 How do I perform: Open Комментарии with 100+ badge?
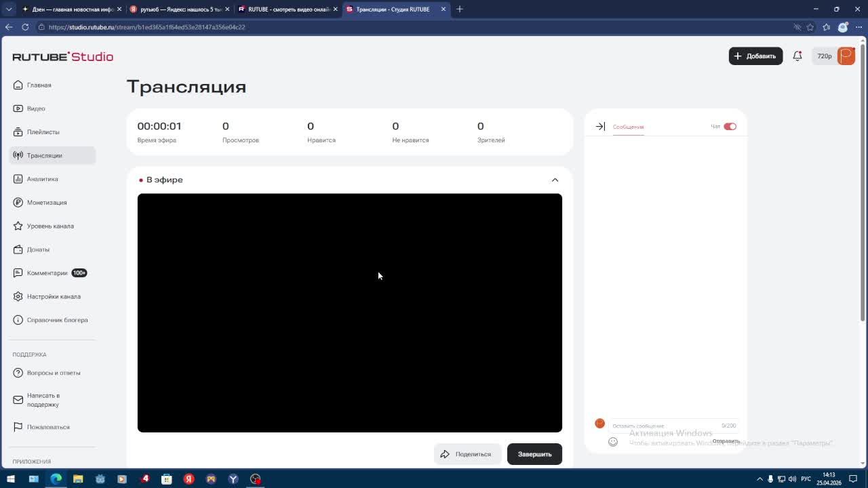(x=51, y=273)
